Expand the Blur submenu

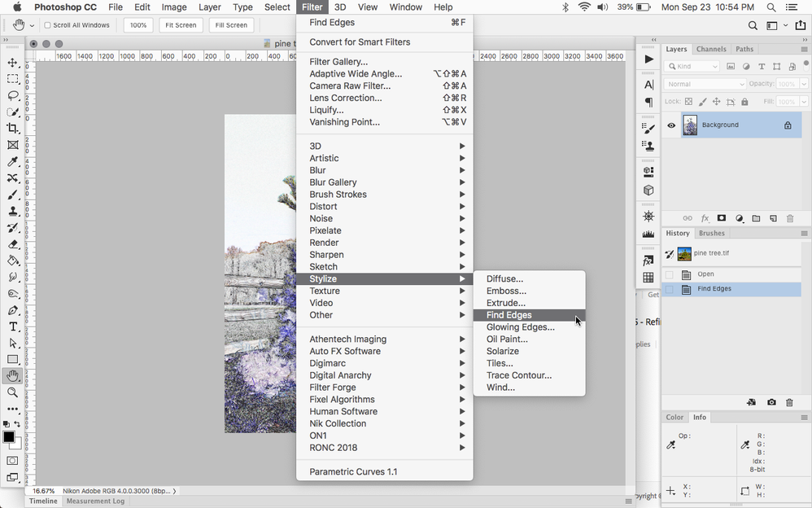(384, 170)
